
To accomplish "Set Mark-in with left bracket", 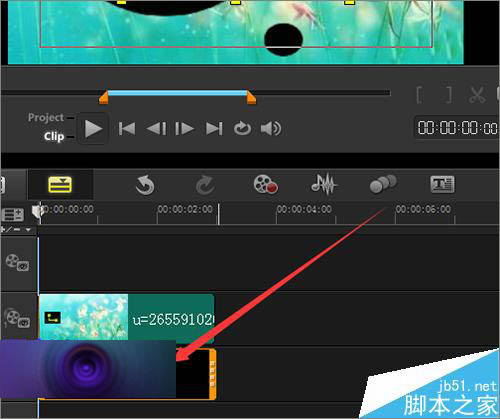I will coord(420,95).
